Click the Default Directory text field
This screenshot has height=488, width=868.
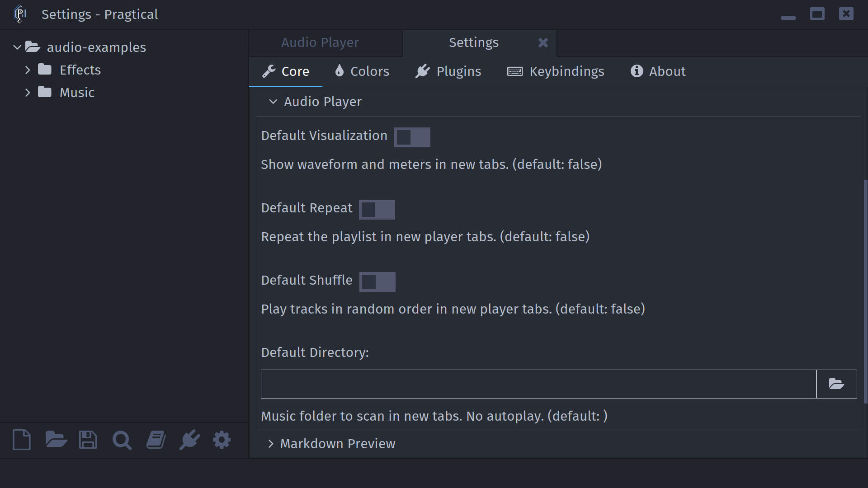tap(538, 384)
